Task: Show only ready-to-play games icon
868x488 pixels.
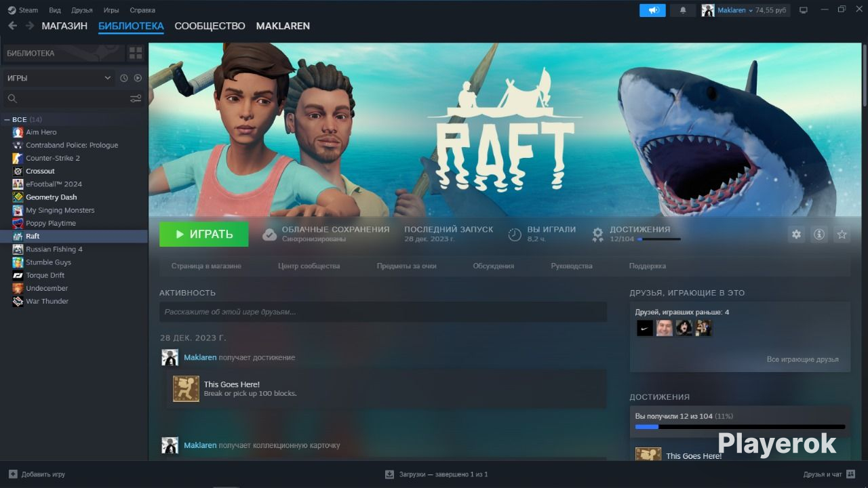Action: coord(138,78)
